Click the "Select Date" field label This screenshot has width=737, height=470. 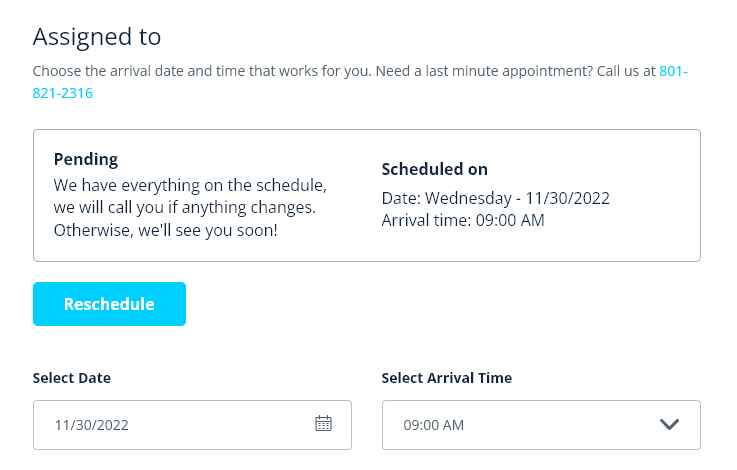coord(72,378)
